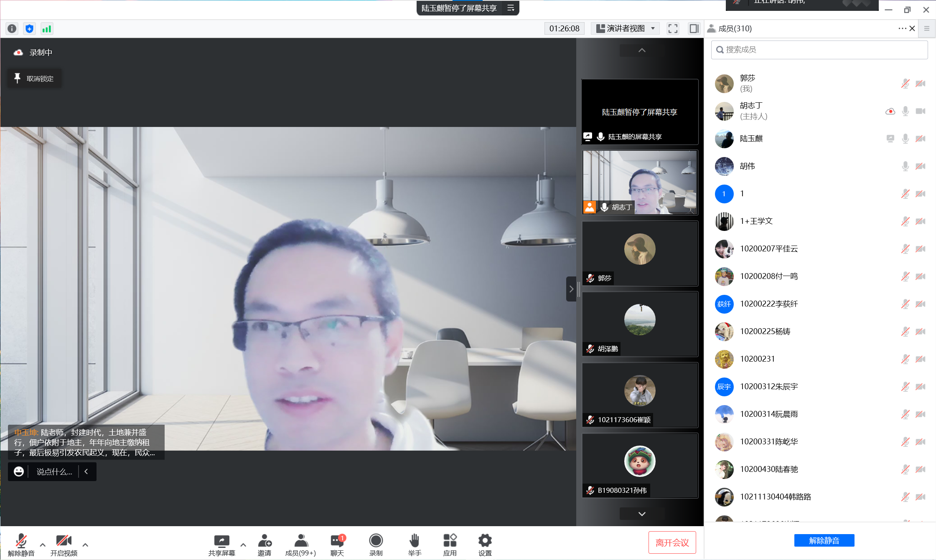Turn on camera with 开启视频
The height and width of the screenshot is (560, 936).
64,544
